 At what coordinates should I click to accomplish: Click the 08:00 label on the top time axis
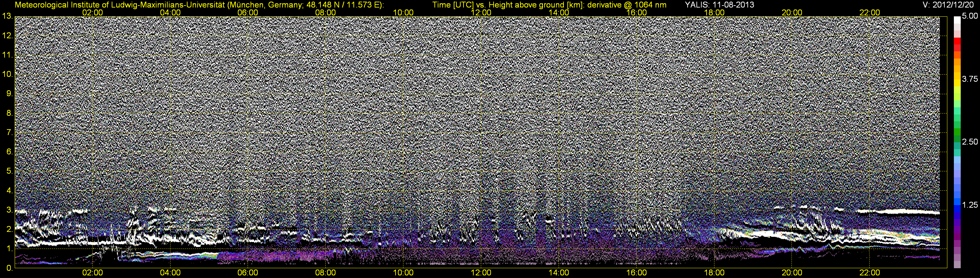point(326,12)
